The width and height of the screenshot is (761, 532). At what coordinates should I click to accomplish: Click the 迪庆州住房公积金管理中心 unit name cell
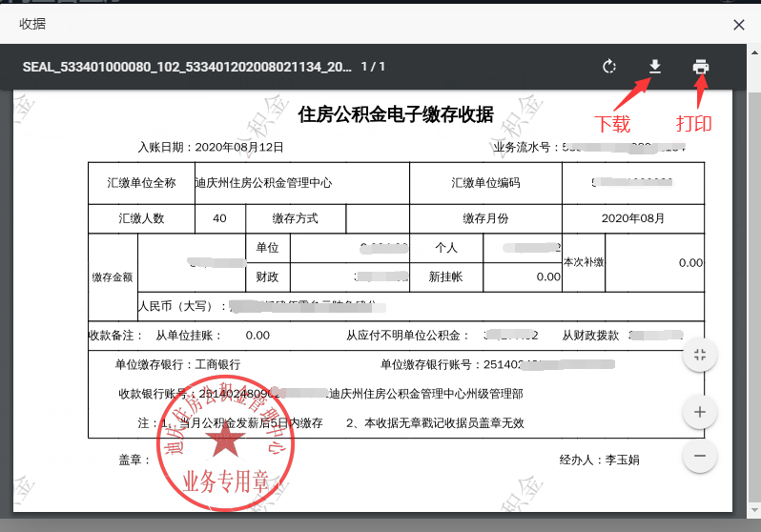[x=263, y=182]
